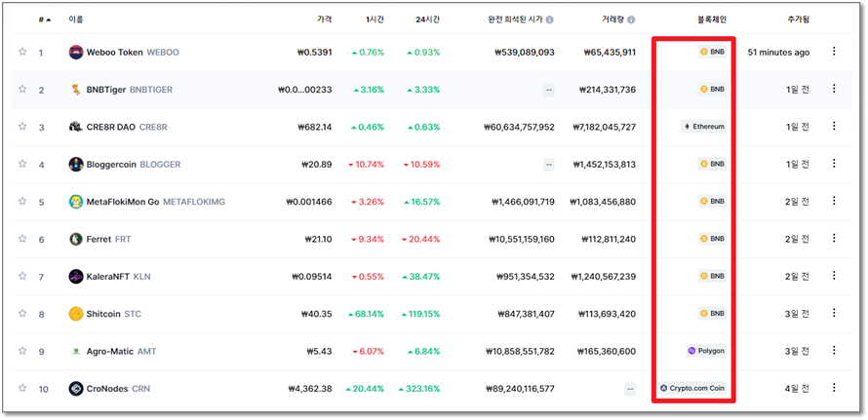Click the 완전 희석된 시가 header

pyautogui.click(x=515, y=19)
